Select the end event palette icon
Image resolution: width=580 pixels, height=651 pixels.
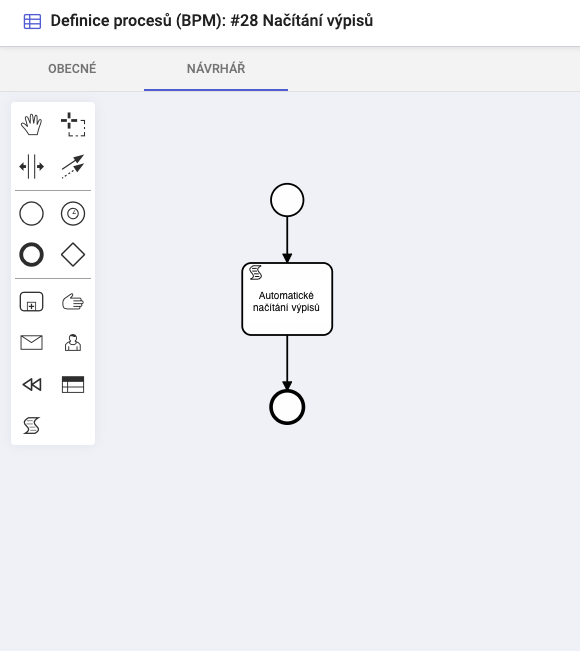pos(32,255)
